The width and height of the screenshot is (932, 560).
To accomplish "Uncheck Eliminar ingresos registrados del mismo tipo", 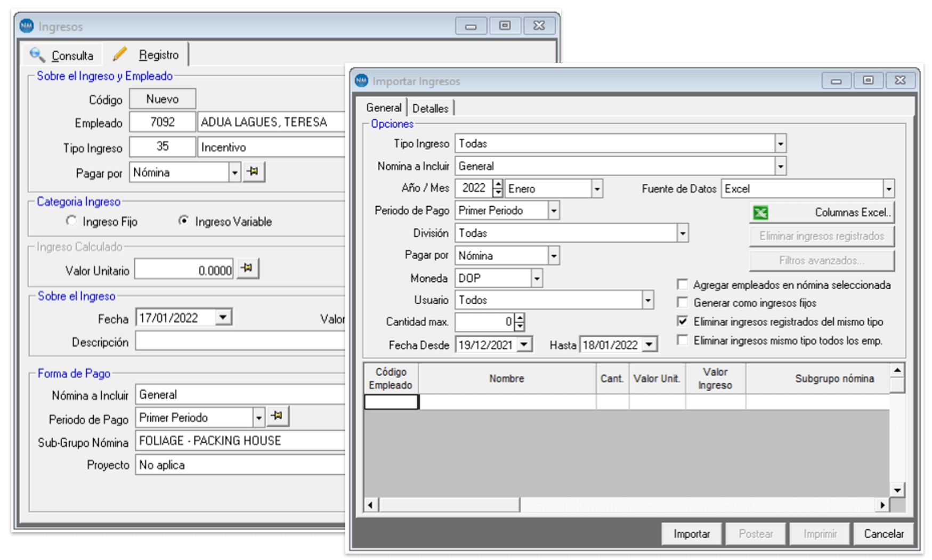I will coord(682,321).
